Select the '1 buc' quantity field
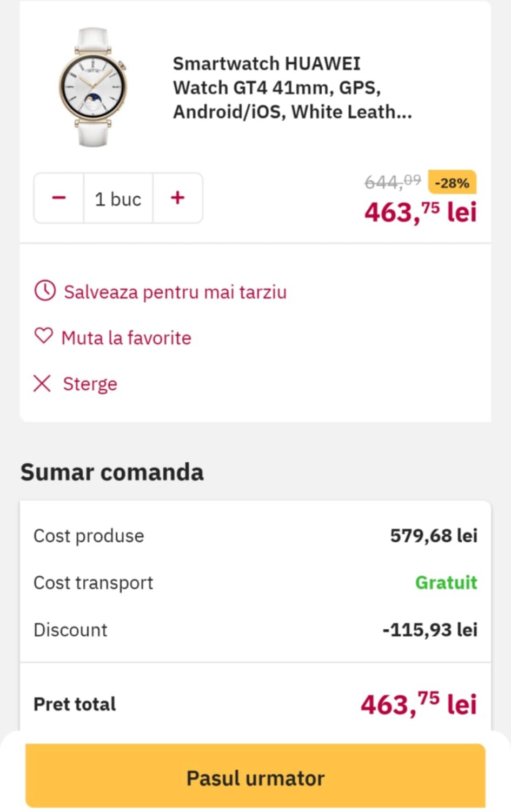The width and height of the screenshot is (511, 812). click(x=118, y=199)
